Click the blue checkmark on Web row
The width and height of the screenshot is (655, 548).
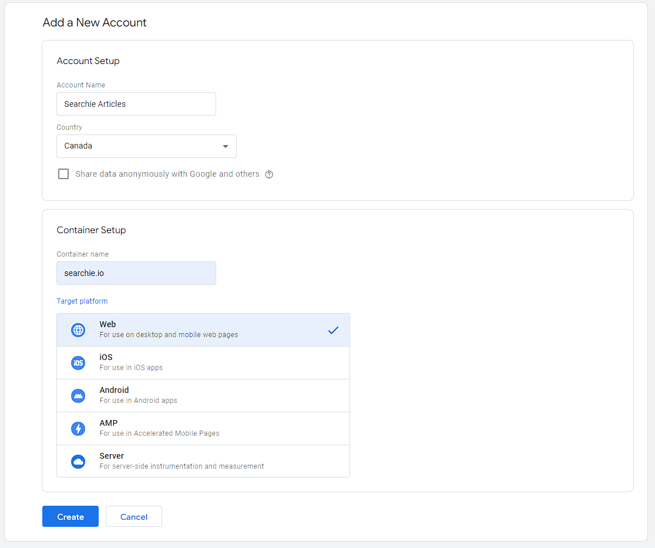[333, 330]
